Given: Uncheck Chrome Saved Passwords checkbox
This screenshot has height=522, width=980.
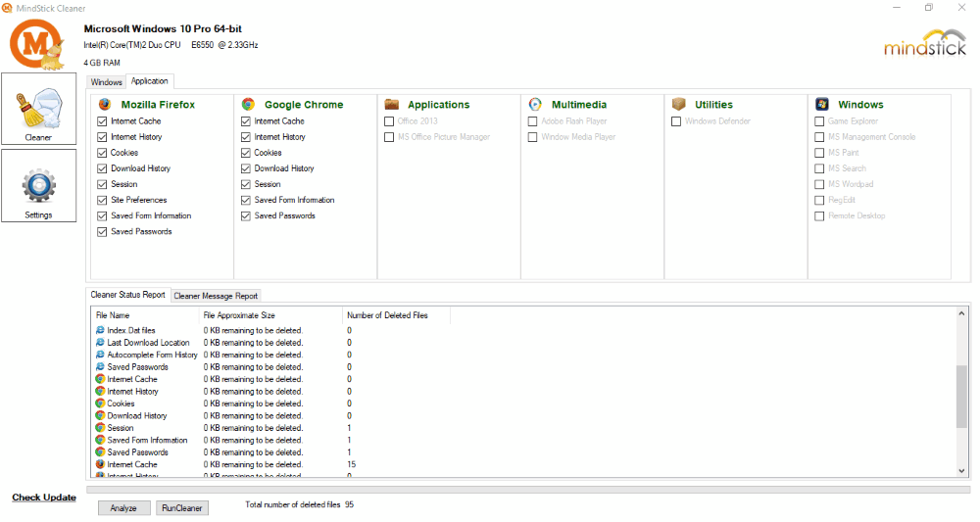Looking at the screenshot, I should pos(246,216).
